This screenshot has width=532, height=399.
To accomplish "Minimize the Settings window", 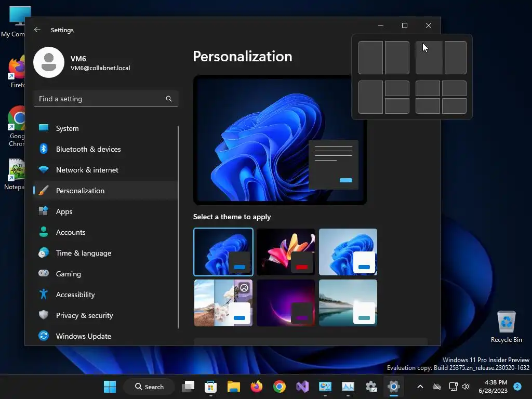I will [381, 25].
